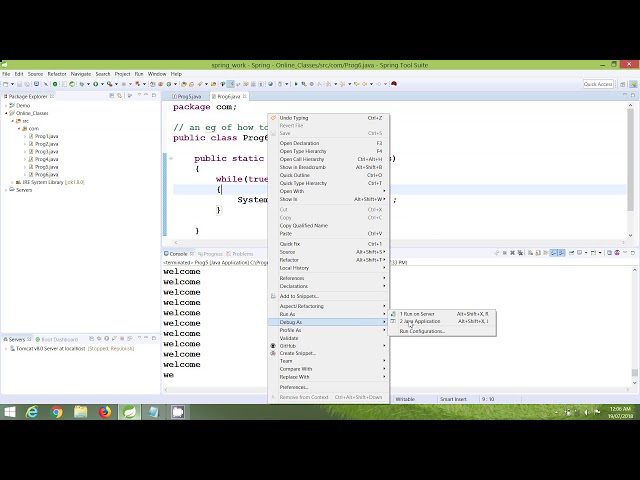This screenshot has width=640, height=480.
Task: Open Google Chrome from taskbar
Action: pyautogui.click(x=56, y=412)
